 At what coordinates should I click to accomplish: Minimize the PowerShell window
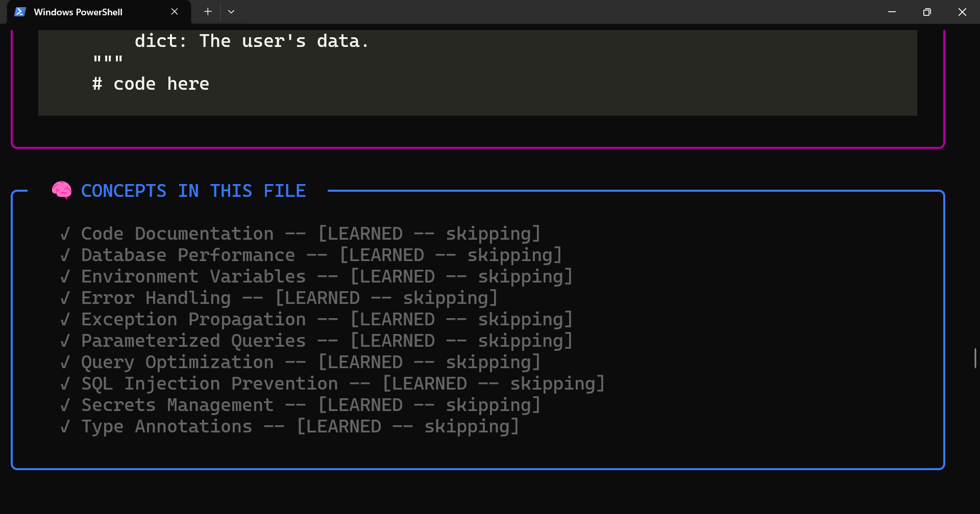coord(892,12)
